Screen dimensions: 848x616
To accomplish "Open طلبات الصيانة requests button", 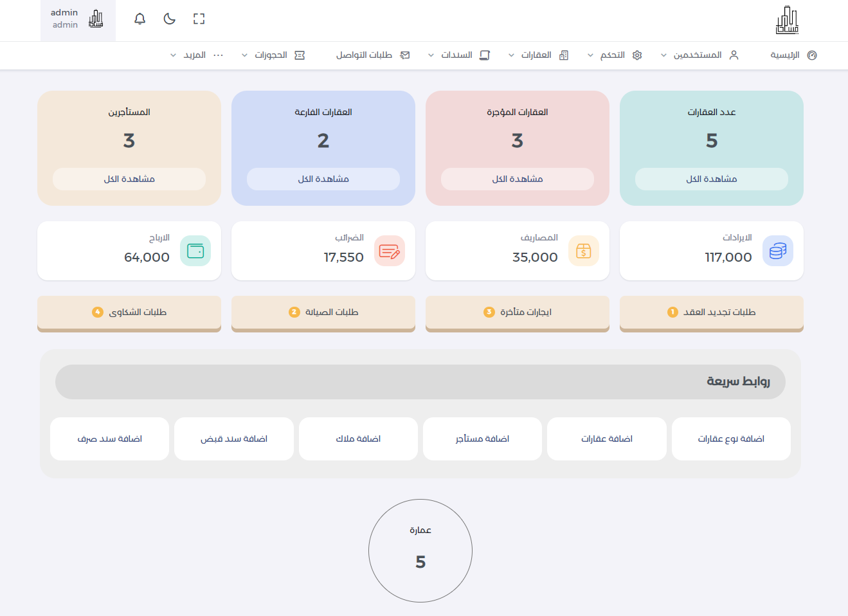I will (323, 313).
